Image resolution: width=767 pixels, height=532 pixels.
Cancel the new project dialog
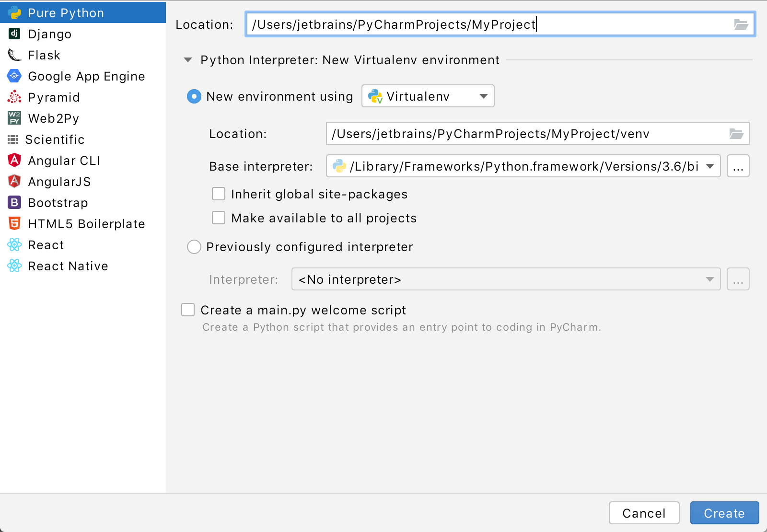[x=644, y=513]
